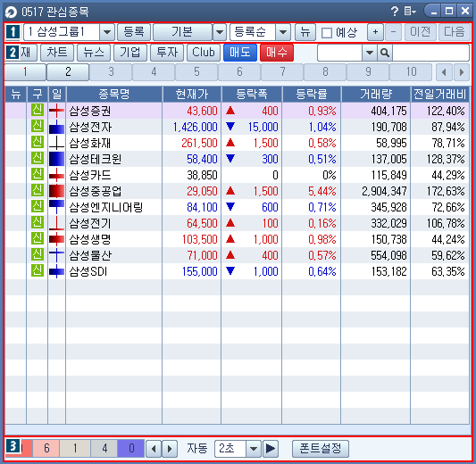Click the candlestick icon for 삼성테크윈
Viewport: 476px width, 464px height.
(57, 159)
